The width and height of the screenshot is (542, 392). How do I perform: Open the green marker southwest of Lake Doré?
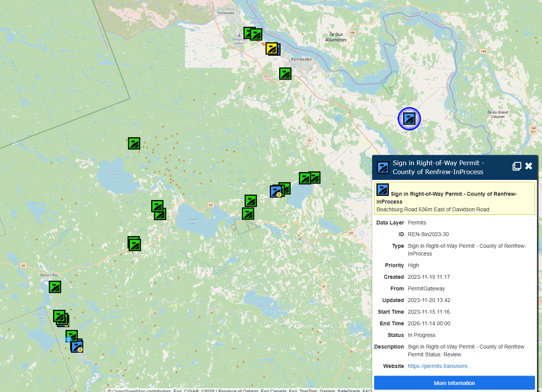point(248,213)
